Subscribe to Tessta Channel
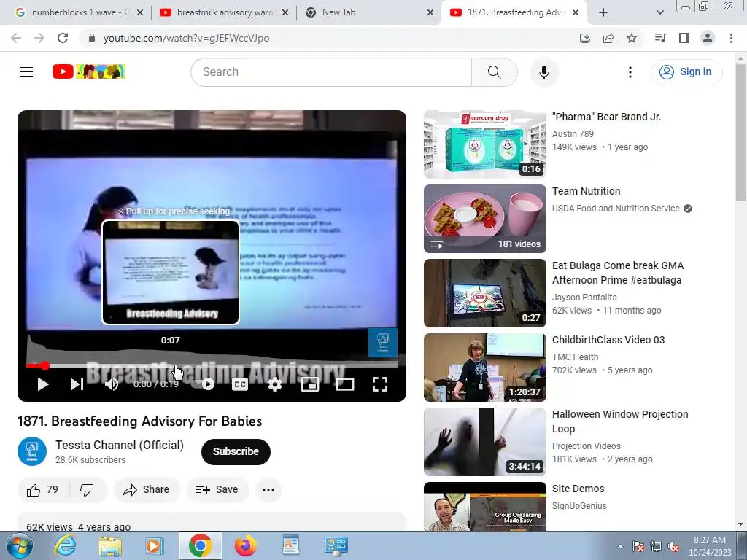This screenshot has width=747, height=560. click(236, 451)
